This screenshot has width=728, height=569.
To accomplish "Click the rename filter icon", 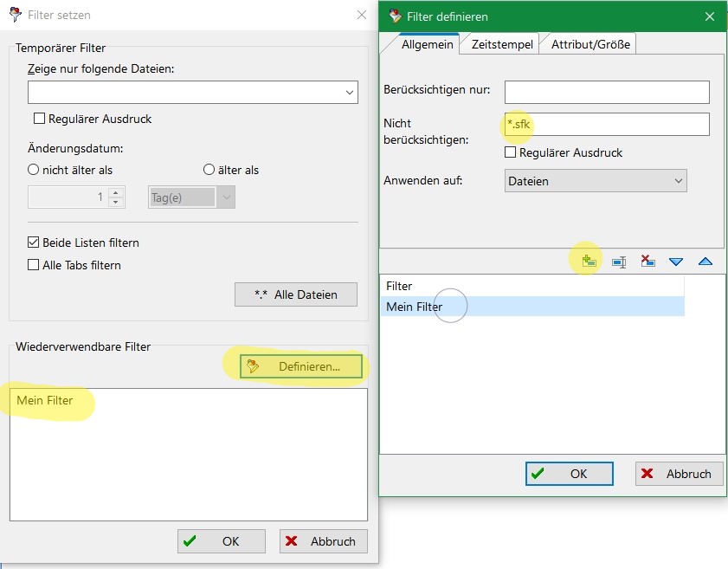I will click(618, 262).
